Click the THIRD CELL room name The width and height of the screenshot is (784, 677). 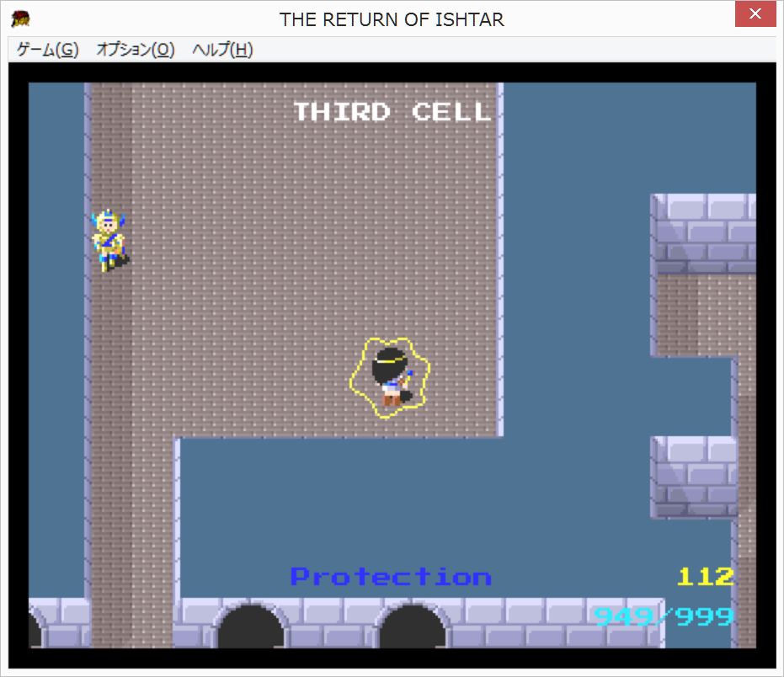tap(392, 112)
